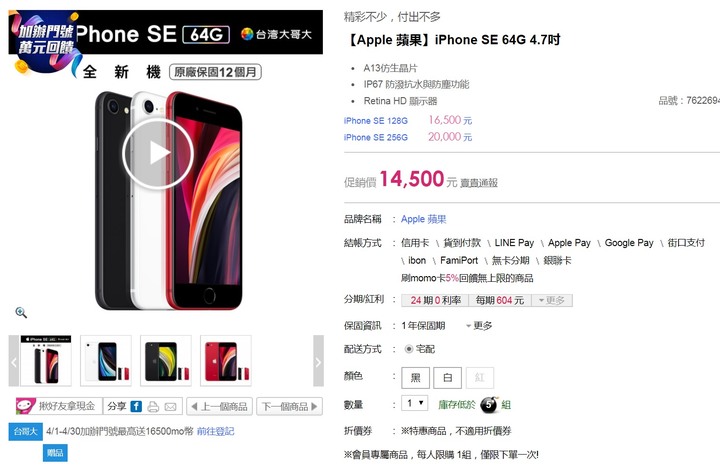Image resolution: width=720 pixels, height=476 pixels.
Task: Show next thumbnails with the right arrow
Action: (318, 361)
